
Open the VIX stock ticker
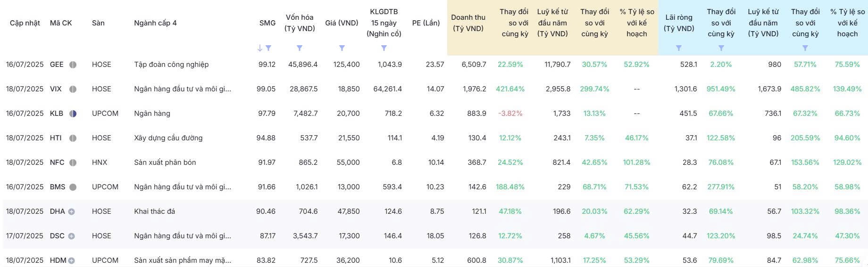tap(56, 89)
